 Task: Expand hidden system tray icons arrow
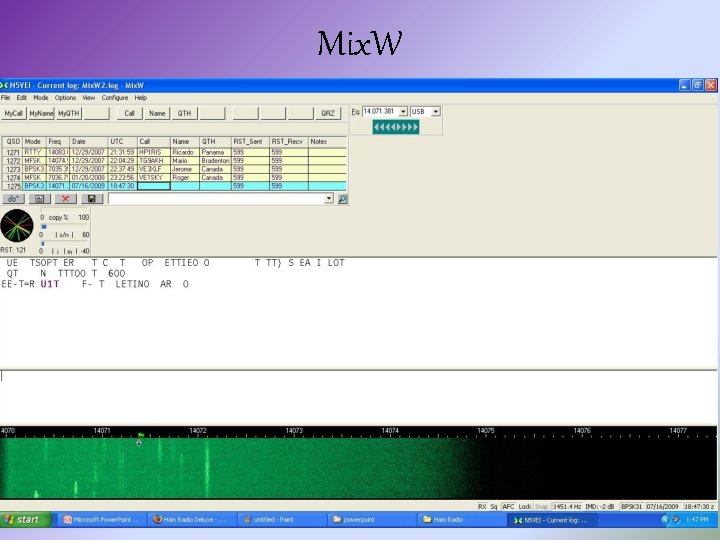coord(664,520)
